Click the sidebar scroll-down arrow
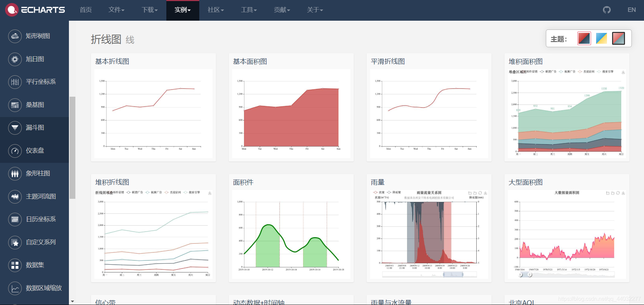 pyautogui.click(x=72, y=301)
